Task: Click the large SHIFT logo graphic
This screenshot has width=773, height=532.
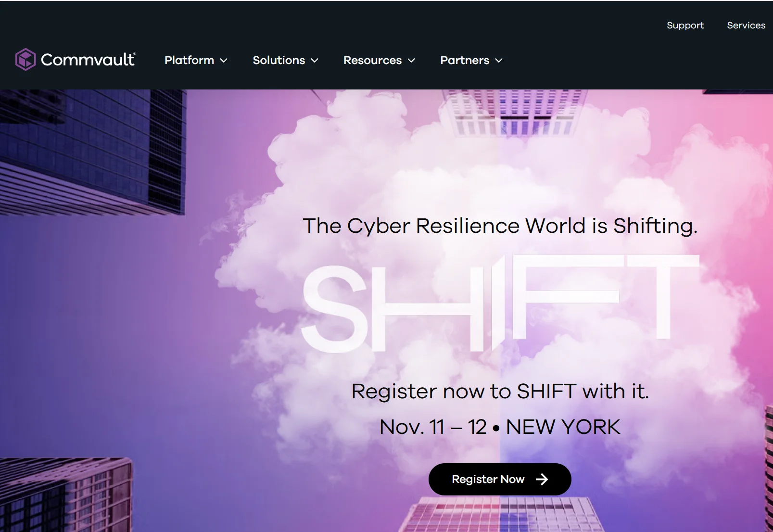Action: [500, 303]
